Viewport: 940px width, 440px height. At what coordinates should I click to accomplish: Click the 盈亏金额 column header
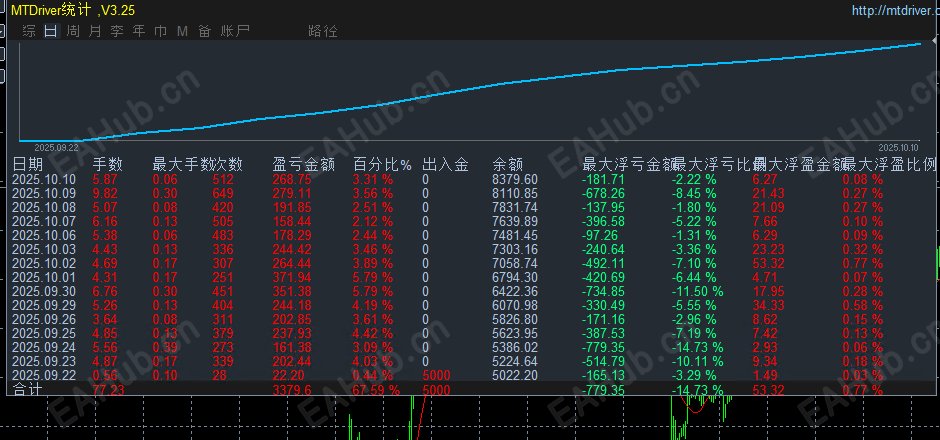point(303,164)
